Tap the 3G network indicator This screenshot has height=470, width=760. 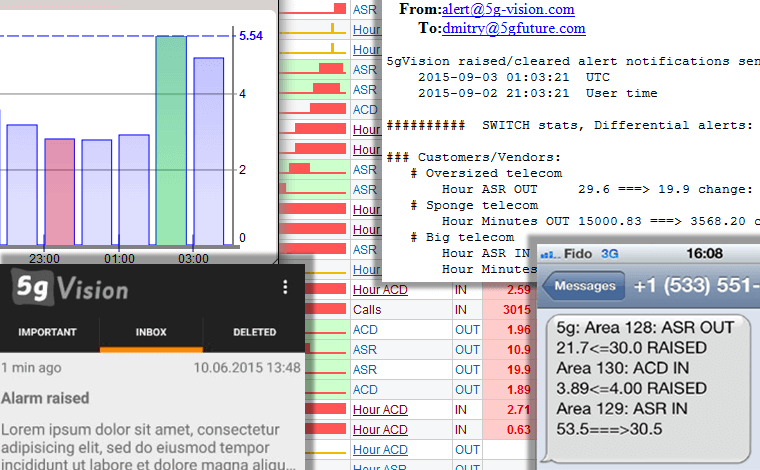pyautogui.click(x=611, y=254)
